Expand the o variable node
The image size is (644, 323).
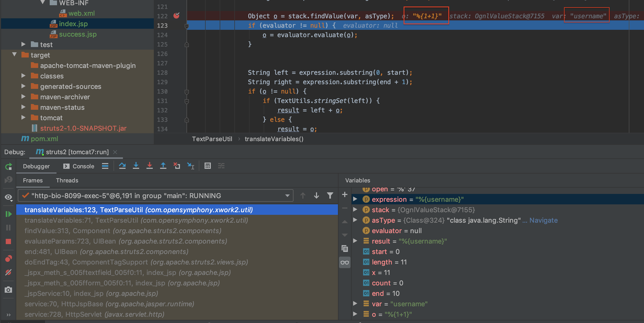355,314
